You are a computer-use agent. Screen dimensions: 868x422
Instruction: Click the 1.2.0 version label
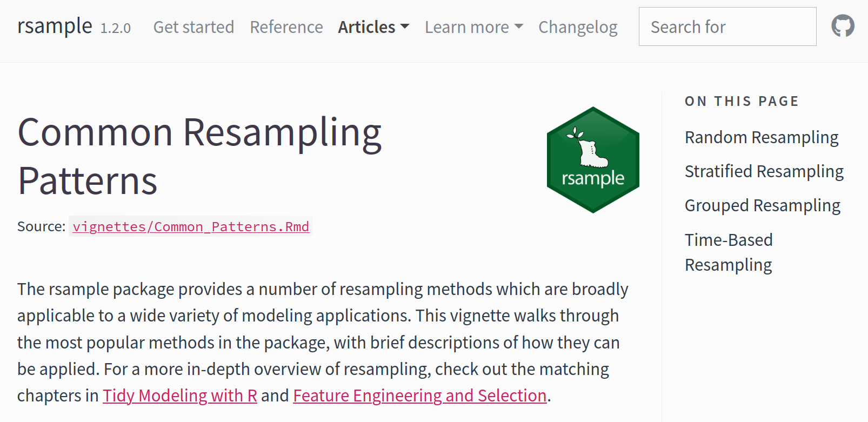pos(116,28)
